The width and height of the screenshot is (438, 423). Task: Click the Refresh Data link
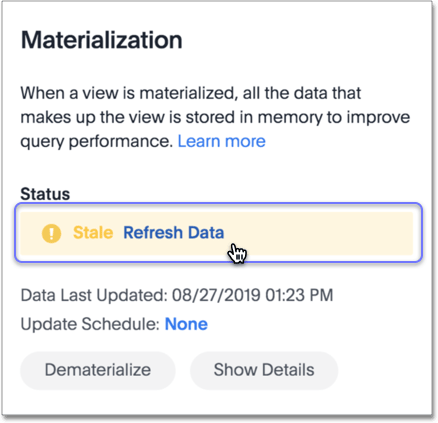pyautogui.click(x=174, y=232)
